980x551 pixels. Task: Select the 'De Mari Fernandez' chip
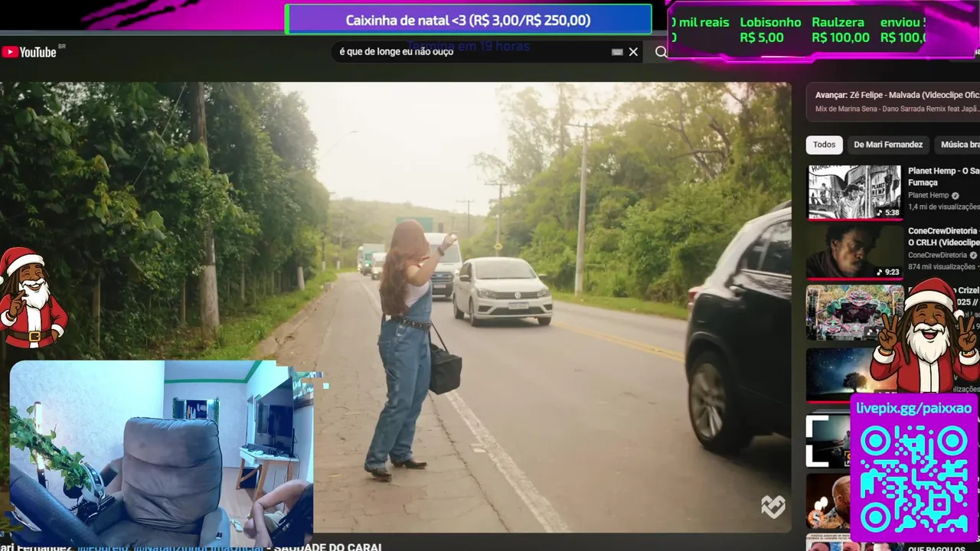(888, 145)
